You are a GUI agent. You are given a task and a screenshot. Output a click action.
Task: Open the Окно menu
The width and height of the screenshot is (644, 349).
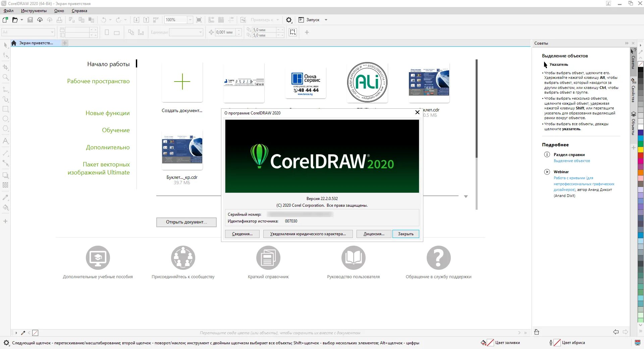click(59, 11)
